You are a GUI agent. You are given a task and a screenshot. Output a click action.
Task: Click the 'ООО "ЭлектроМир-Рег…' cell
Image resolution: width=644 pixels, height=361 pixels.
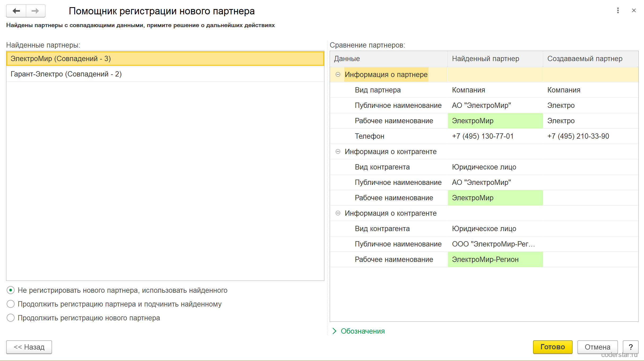495,244
